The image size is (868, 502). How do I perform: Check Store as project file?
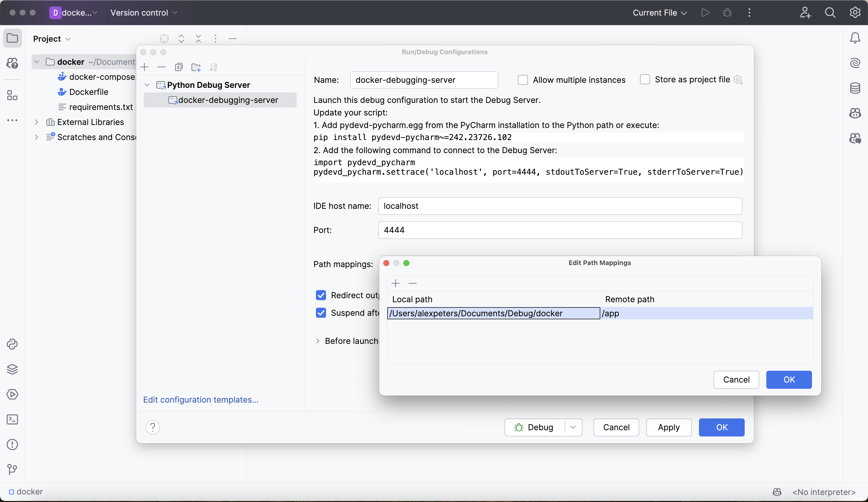click(644, 80)
